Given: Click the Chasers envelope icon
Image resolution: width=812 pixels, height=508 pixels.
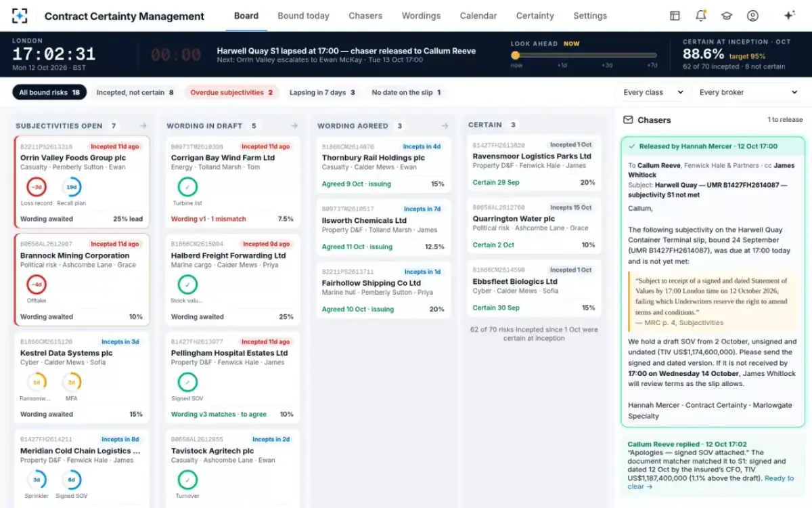Looking at the screenshot, I should tap(627, 120).
